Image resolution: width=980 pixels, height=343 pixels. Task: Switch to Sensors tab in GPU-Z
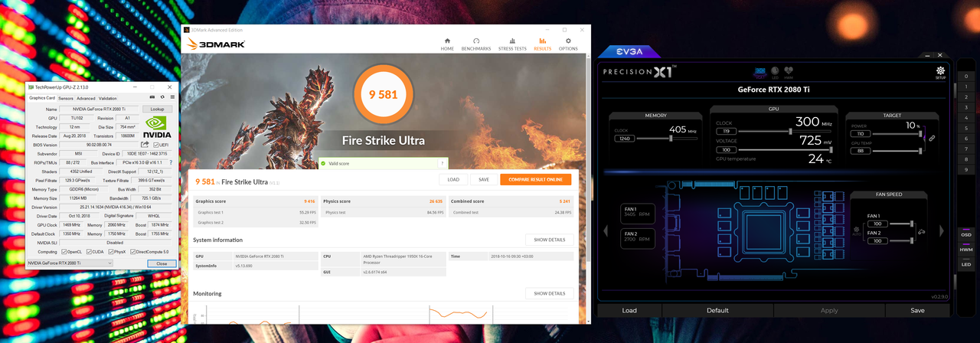(x=66, y=98)
